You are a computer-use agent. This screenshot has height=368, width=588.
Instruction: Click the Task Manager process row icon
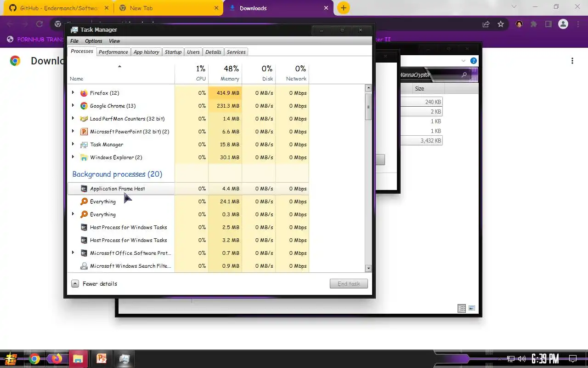pyautogui.click(x=84, y=144)
